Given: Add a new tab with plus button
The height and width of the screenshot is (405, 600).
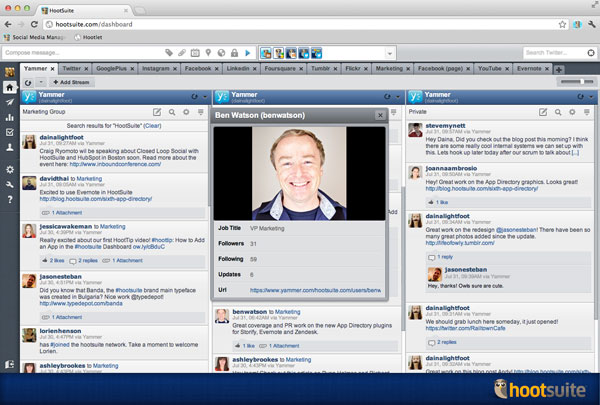Looking at the screenshot, I should click(x=559, y=70).
